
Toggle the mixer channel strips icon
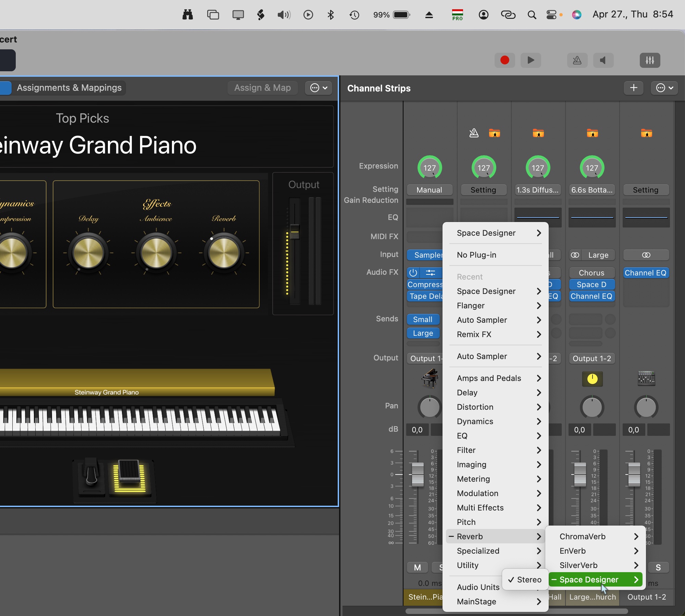point(650,60)
